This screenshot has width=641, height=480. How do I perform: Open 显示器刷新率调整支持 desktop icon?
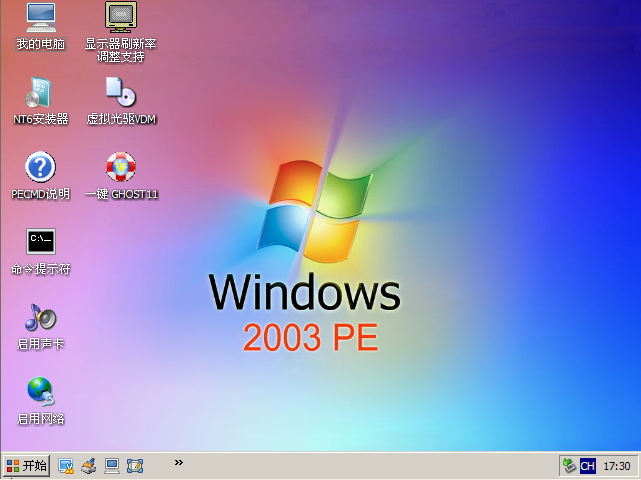point(120,18)
